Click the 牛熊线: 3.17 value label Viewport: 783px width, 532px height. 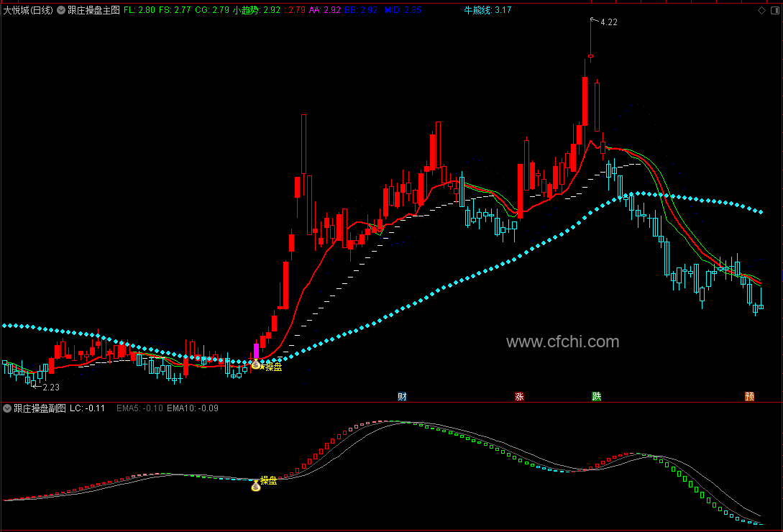click(488, 10)
